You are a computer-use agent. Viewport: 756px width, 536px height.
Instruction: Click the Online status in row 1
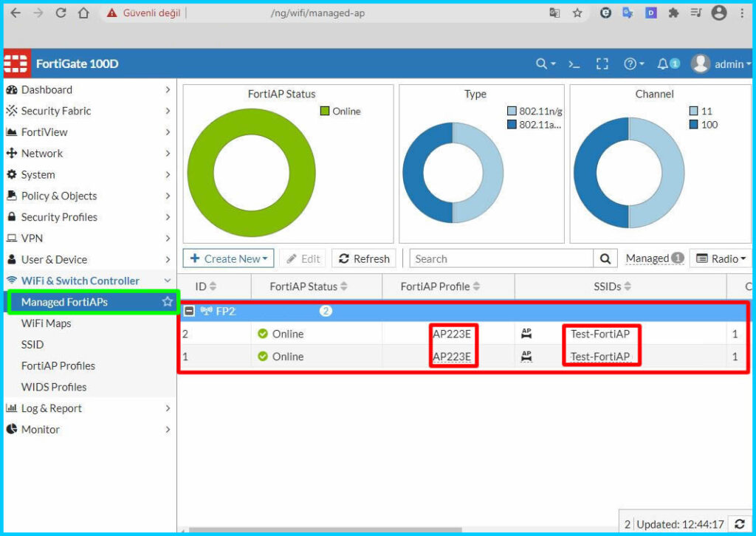pyautogui.click(x=281, y=356)
